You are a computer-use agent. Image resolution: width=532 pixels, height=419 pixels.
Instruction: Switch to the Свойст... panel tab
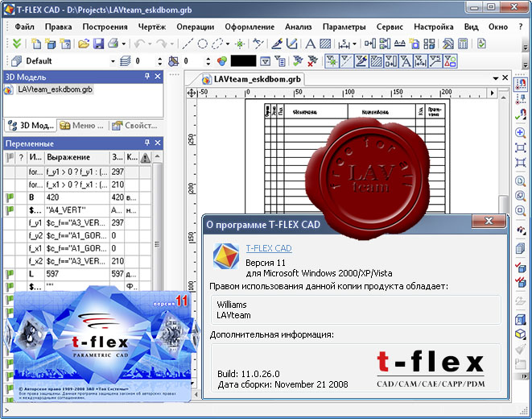(x=134, y=126)
